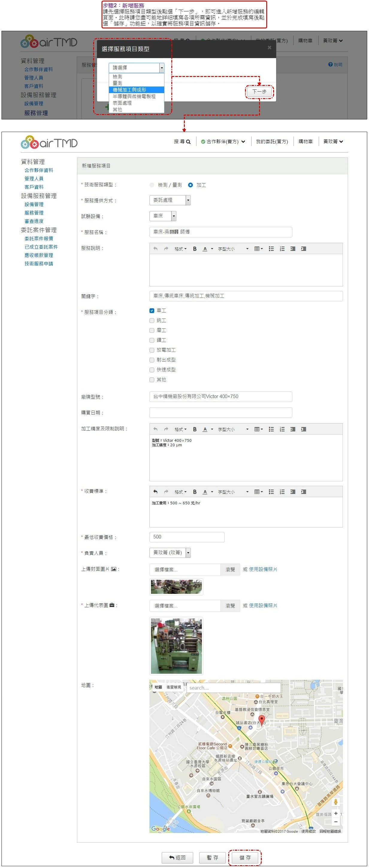Apply numbered list in 收費標準 editor
Screen dimensions: 369x868
click(282, 492)
